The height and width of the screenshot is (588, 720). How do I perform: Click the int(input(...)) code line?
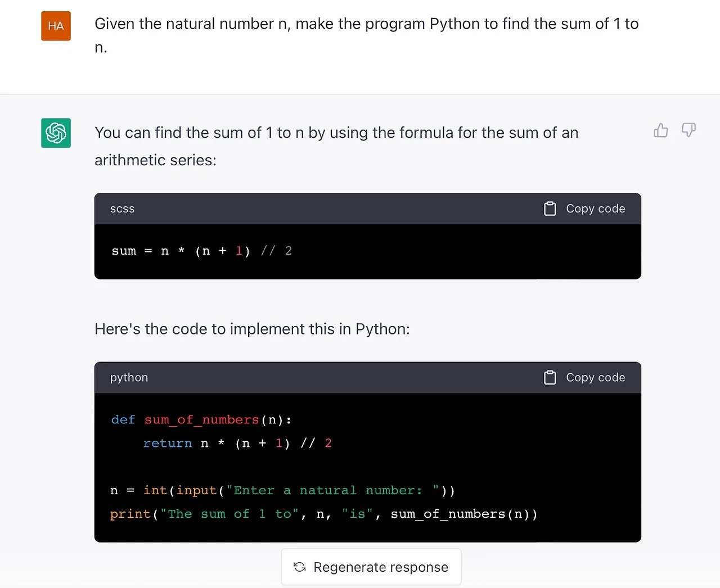[282, 491]
